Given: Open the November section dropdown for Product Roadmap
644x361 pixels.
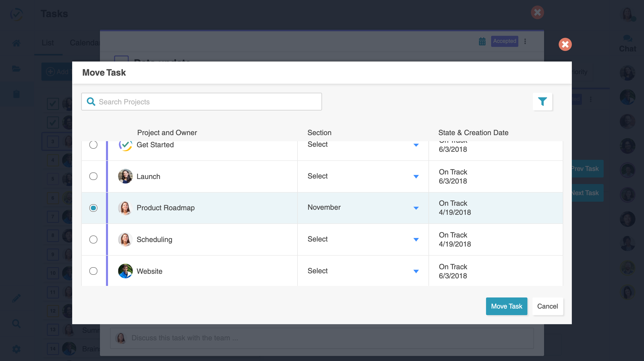Looking at the screenshot, I should pyautogui.click(x=416, y=208).
